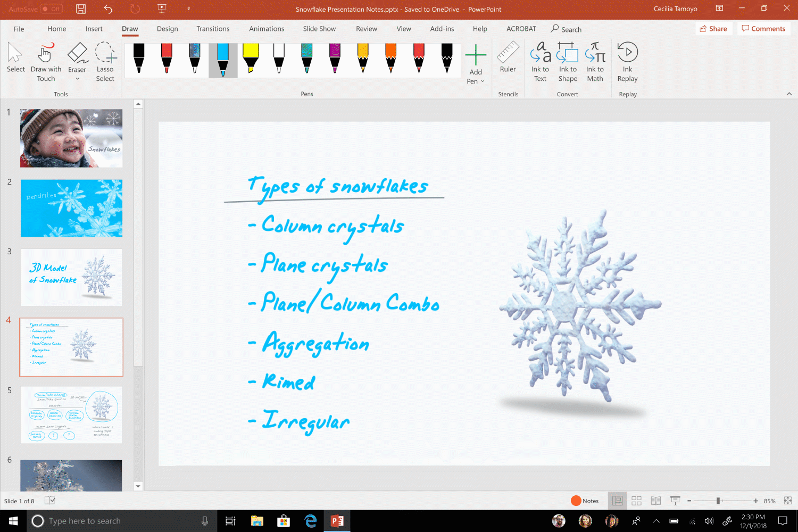Play the Ink Replay
This screenshot has height=532, width=798.
pos(627,62)
